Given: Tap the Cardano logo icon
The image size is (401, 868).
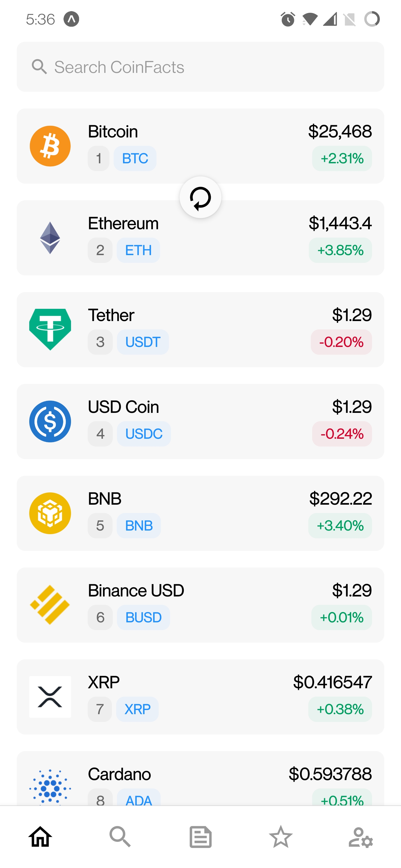Looking at the screenshot, I should pos(50,787).
